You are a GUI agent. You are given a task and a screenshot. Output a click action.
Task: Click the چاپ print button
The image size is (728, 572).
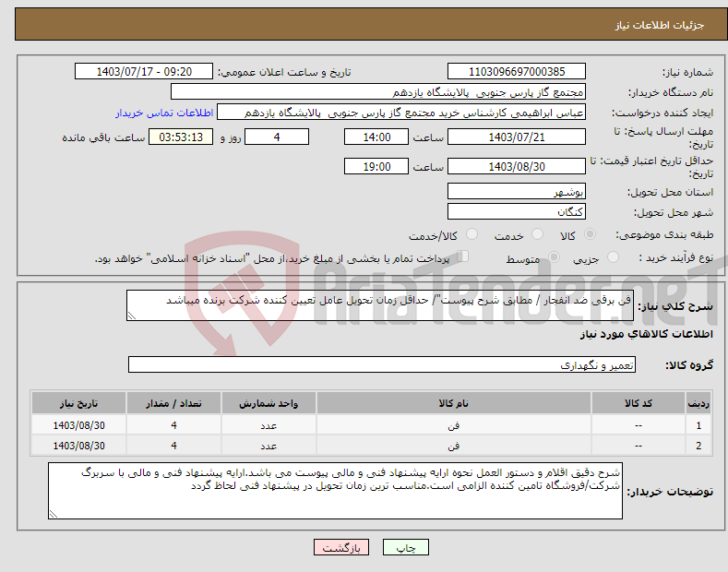[x=405, y=547]
